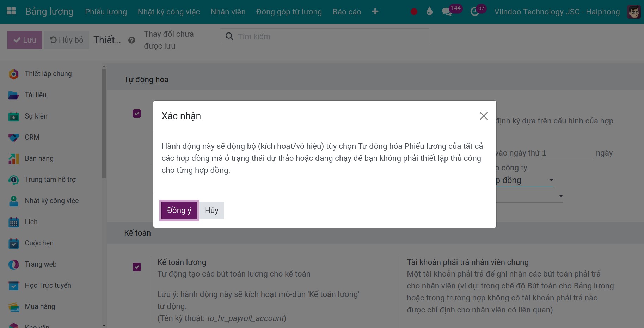The height and width of the screenshot is (328, 644).
Task: Open the apps grid menu icon
Action: (x=11, y=11)
